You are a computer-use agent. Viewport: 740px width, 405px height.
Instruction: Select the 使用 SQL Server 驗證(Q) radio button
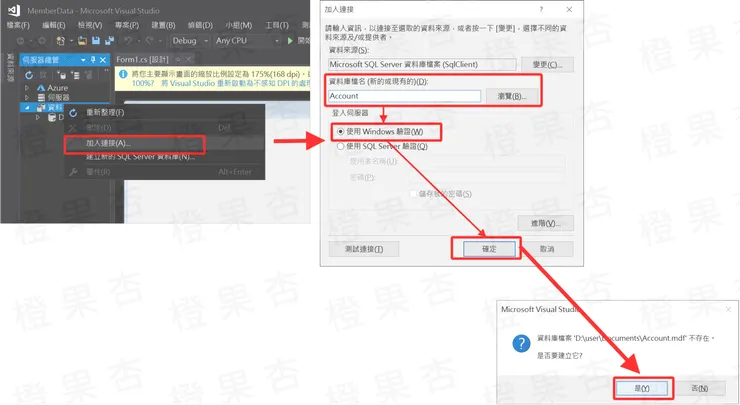pos(340,146)
